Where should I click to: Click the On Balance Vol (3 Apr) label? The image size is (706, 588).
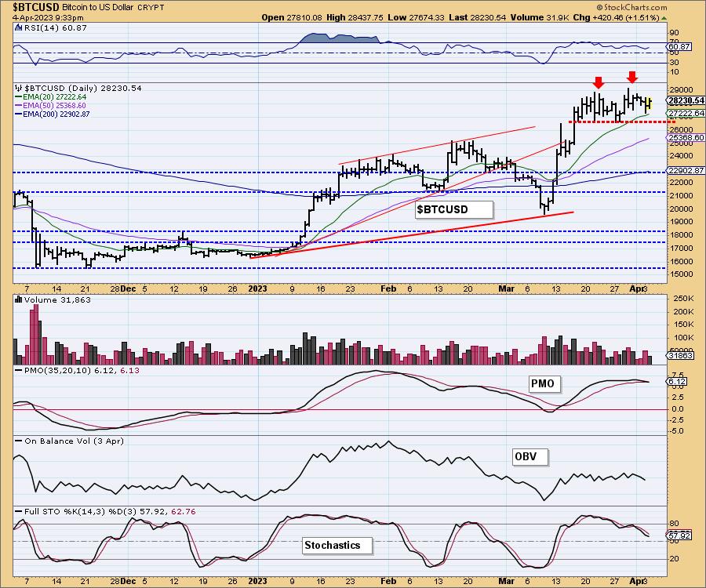(x=75, y=441)
